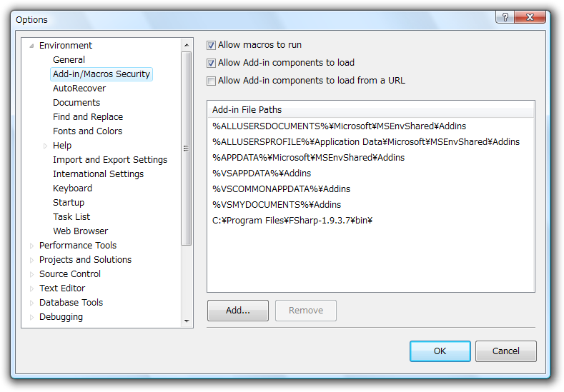564x392 pixels.
Task: Click the scroll up arrow in tree panel
Action: tap(187, 45)
